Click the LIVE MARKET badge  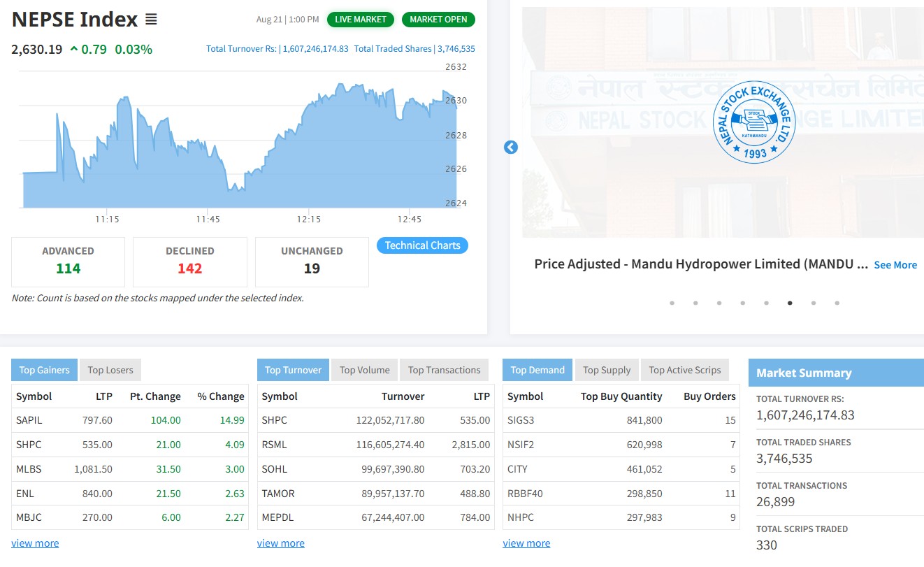click(361, 20)
